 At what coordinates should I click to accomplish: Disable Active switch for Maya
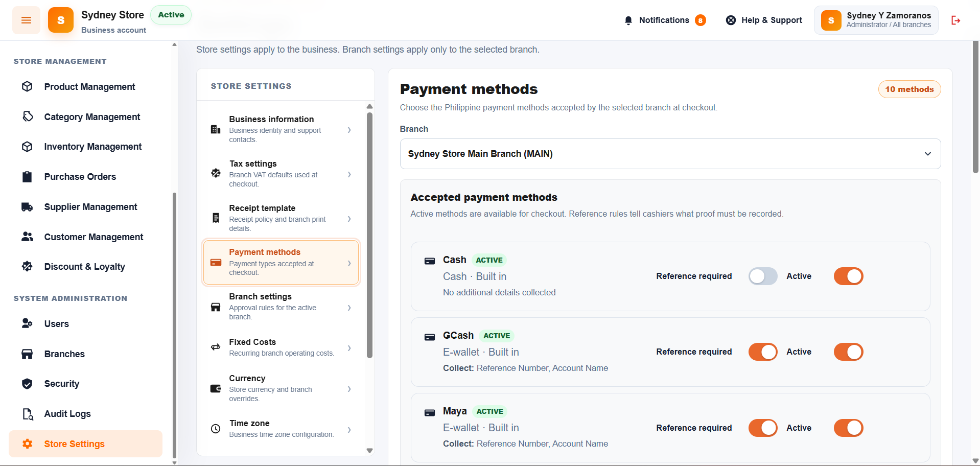849,428
